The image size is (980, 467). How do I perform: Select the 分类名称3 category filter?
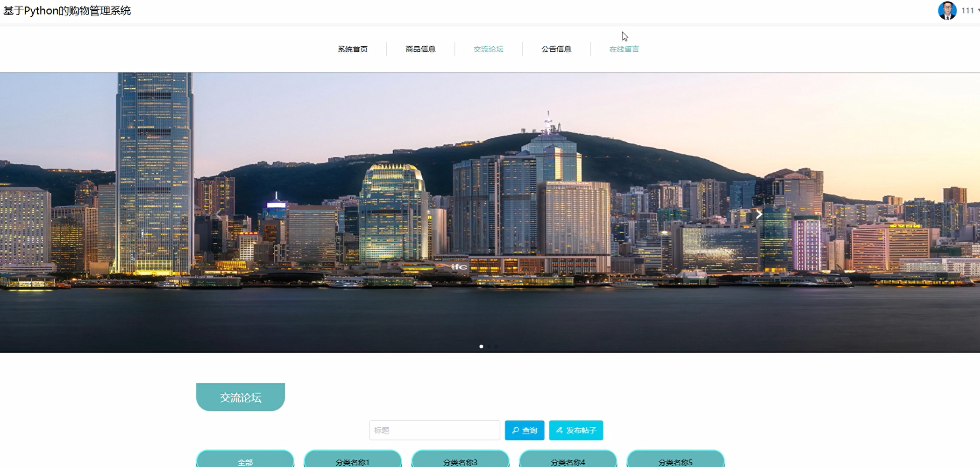tap(460, 459)
